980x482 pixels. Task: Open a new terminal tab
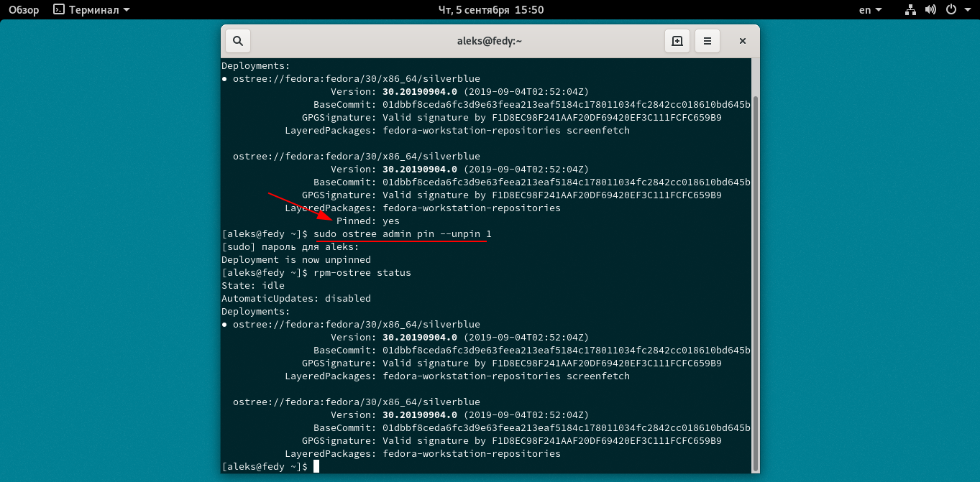[677, 41]
